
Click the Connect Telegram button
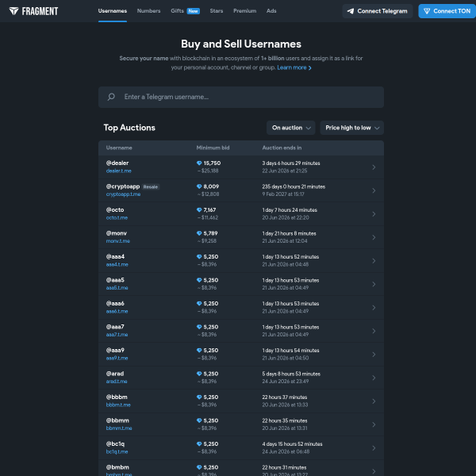click(378, 11)
